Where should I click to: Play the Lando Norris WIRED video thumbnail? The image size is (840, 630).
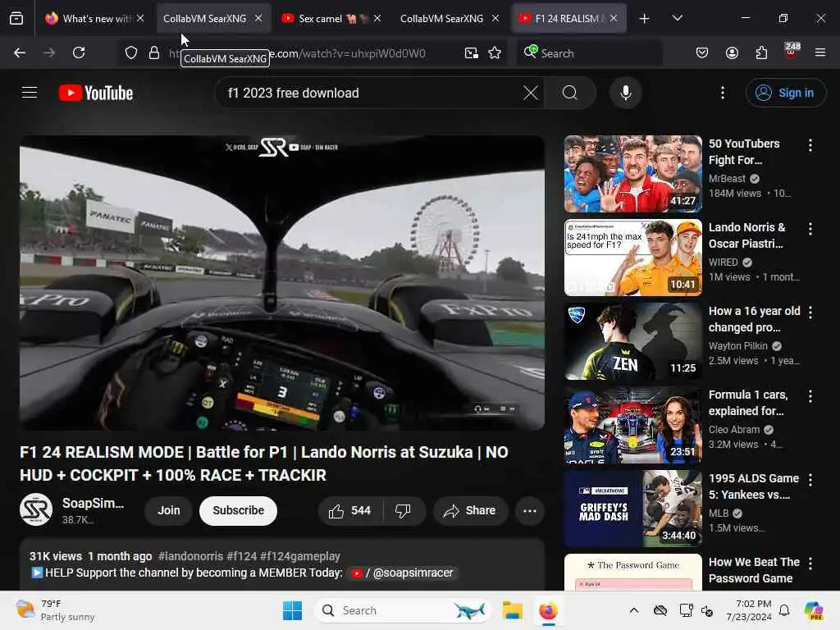tap(632, 258)
